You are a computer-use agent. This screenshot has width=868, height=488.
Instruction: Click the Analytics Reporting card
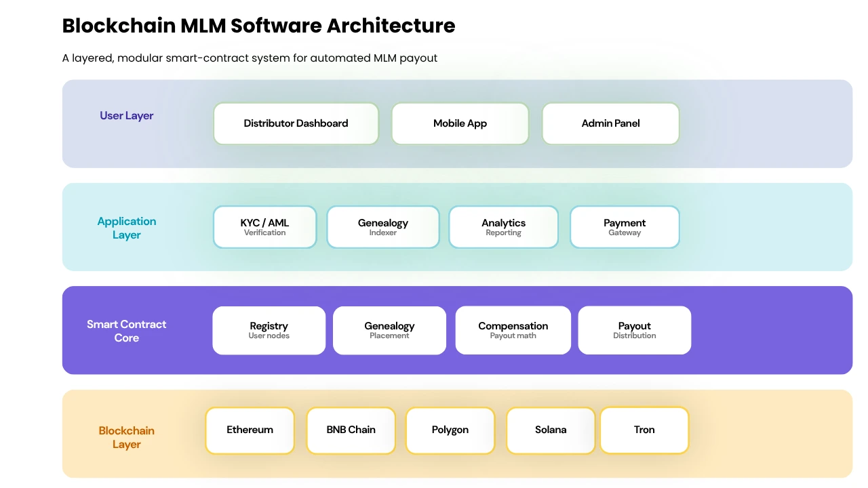(504, 227)
